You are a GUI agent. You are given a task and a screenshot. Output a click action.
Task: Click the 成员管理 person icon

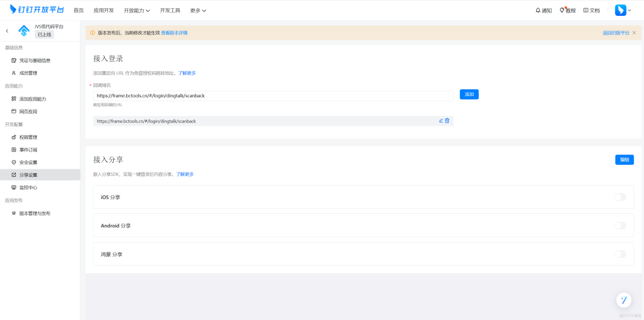(x=14, y=73)
